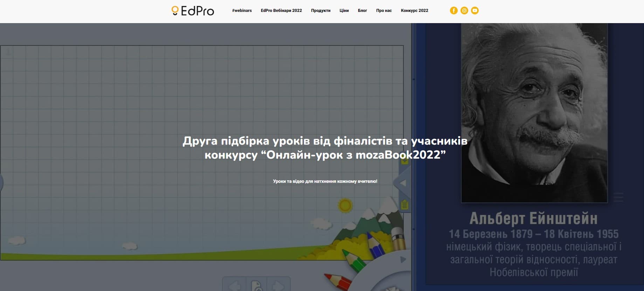The height and width of the screenshot is (291, 644).
Task: Open EdPro Вебінари 2022 menu item
Action: [x=281, y=11]
